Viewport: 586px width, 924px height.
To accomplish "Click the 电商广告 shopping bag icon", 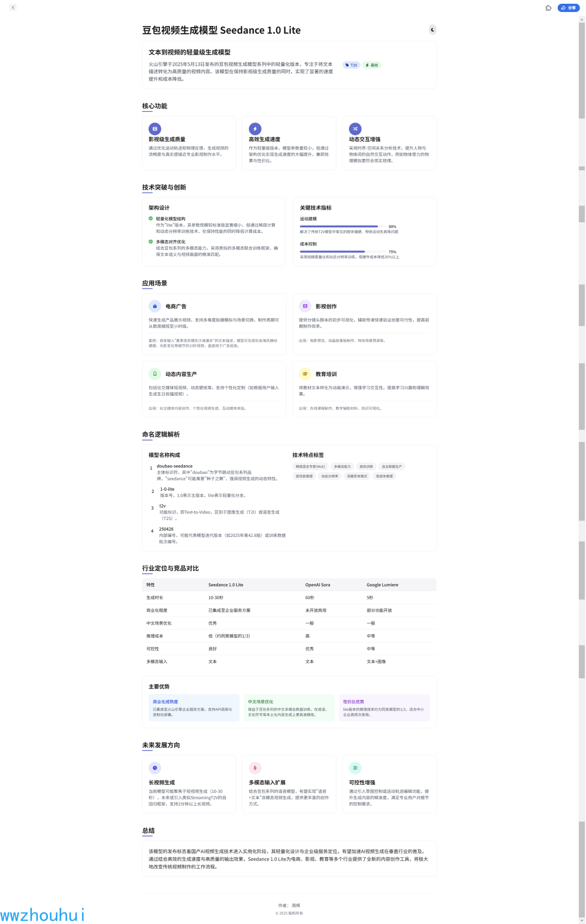I will tap(155, 306).
